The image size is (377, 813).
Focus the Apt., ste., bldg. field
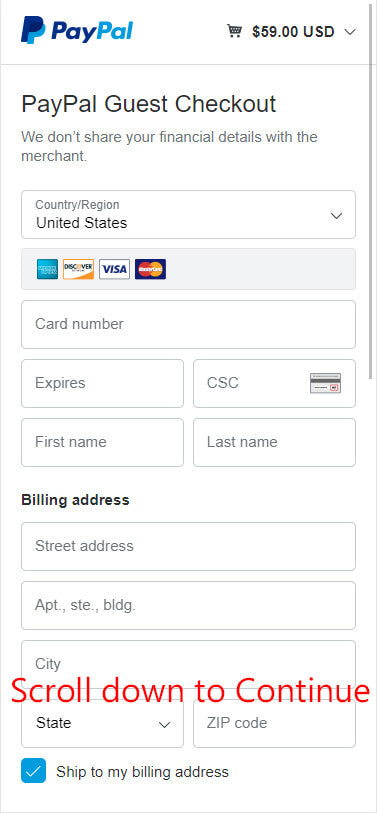click(188, 606)
